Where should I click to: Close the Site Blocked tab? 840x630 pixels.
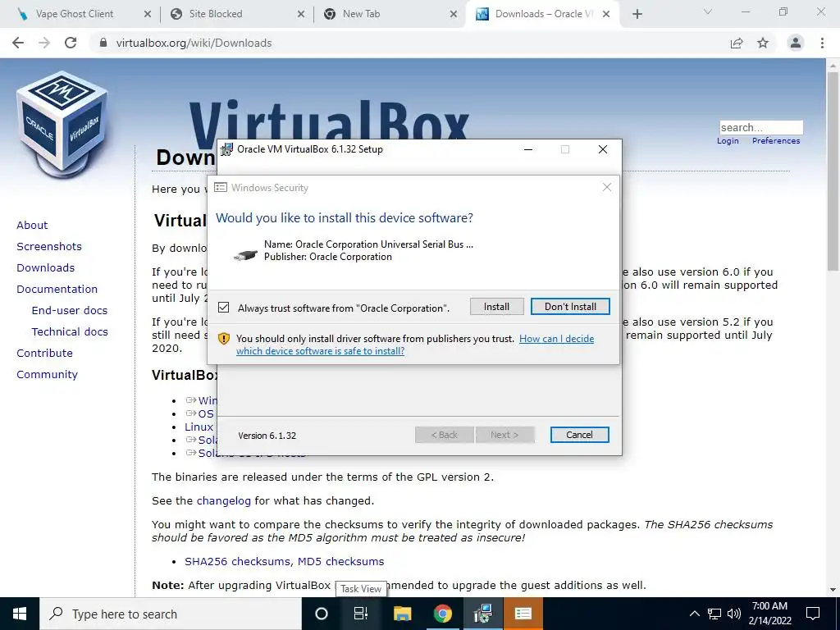click(300, 15)
